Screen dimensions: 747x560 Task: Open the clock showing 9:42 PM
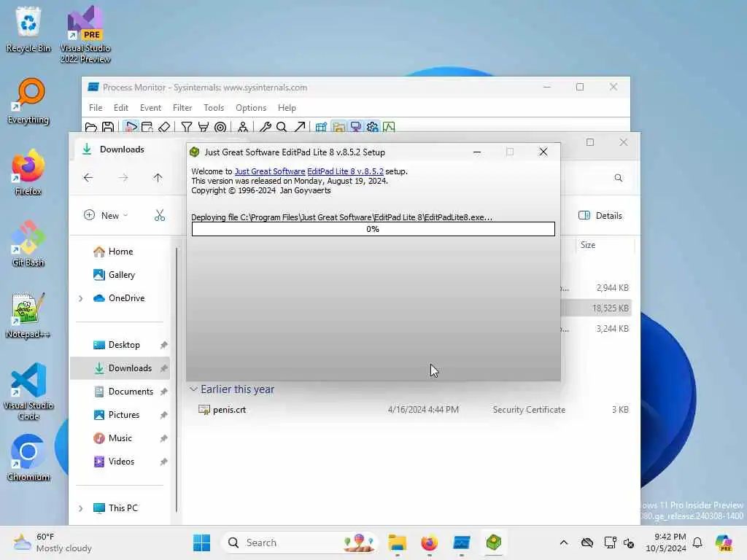coord(666,542)
